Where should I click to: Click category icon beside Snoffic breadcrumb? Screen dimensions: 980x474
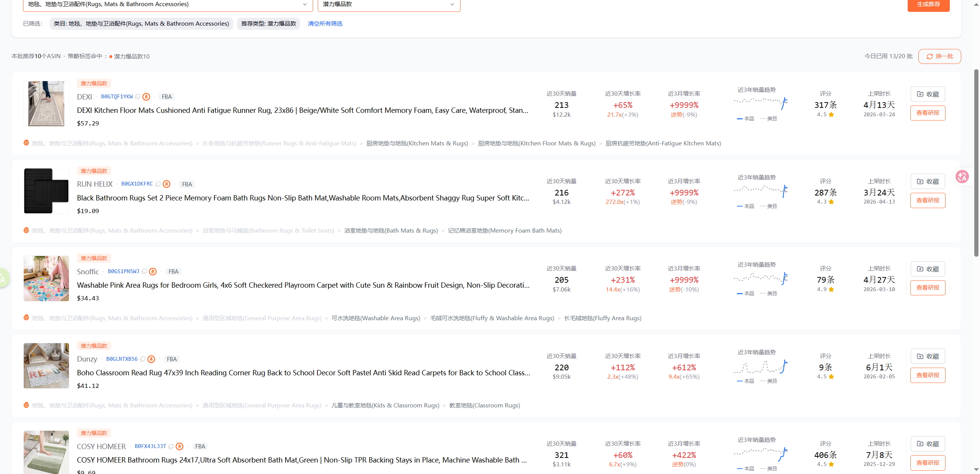pyautogui.click(x=26, y=318)
